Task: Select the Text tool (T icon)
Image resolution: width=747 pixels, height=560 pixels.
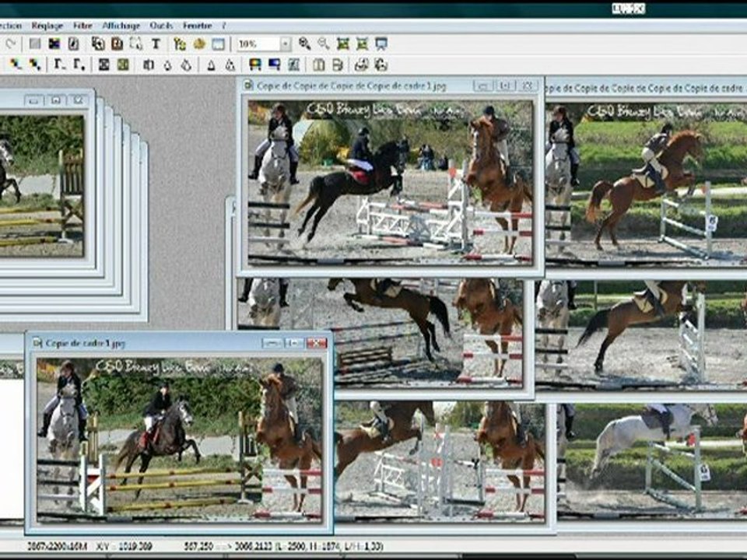Action: (x=156, y=44)
